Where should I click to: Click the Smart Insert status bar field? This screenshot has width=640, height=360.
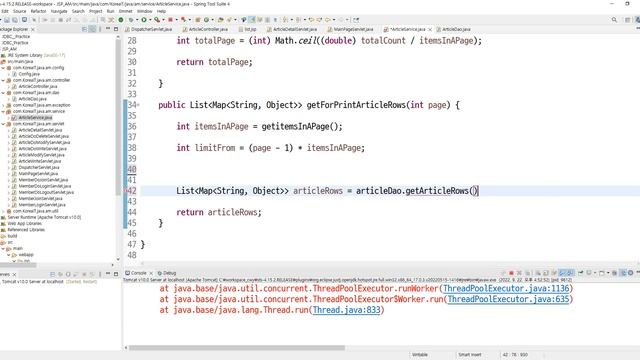tap(469, 355)
